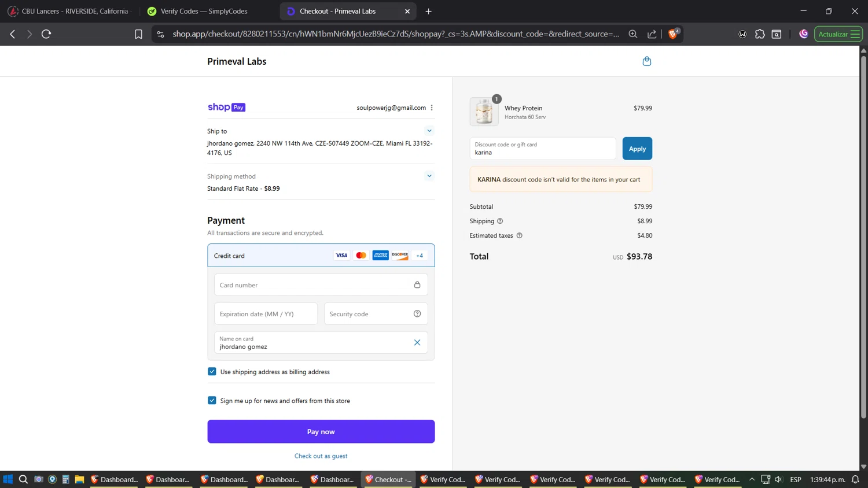The height and width of the screenshot is (488, 868).
Task: Open File Explorer from taskbar
Action: coord(80,479)
